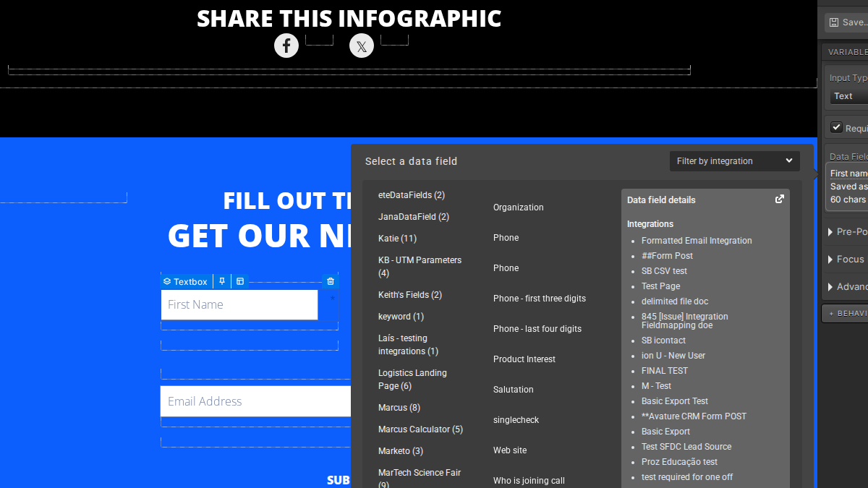Screen dimensions: 868x488
Task: Click the ##Form Post integration entry
Action: (x=667, y=256)
